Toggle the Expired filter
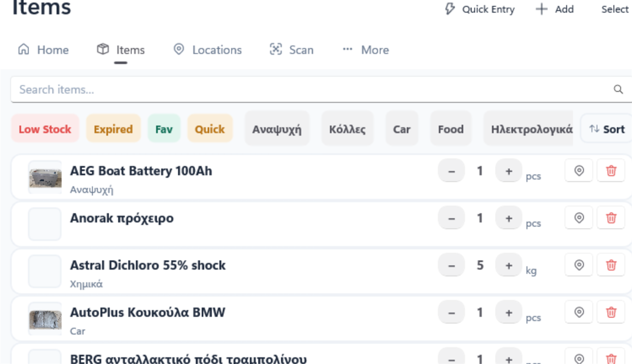Image resolution: width=632 pixels, height=364 pixels. pyautogui.click(x=113, y=129)
